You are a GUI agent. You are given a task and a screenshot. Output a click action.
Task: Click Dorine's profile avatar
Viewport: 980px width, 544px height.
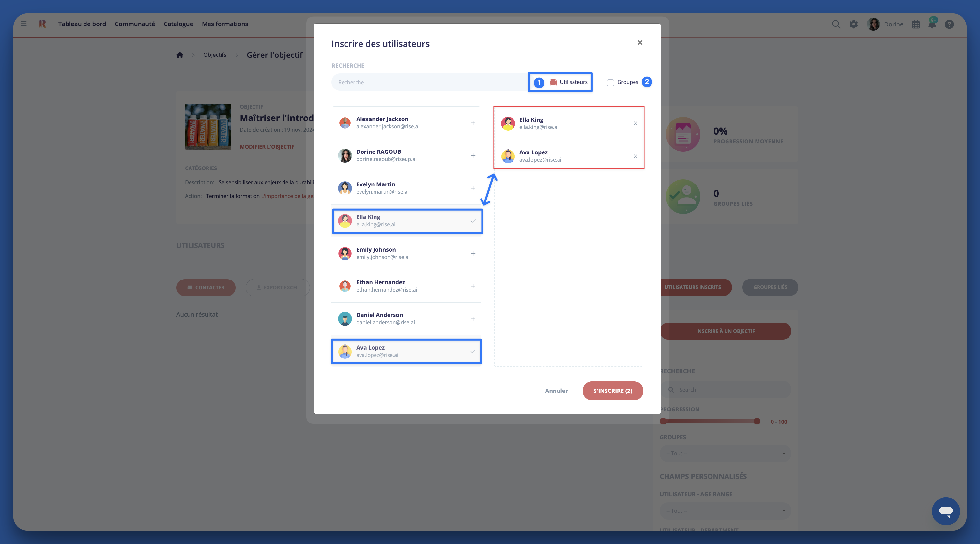pos(873,24)
